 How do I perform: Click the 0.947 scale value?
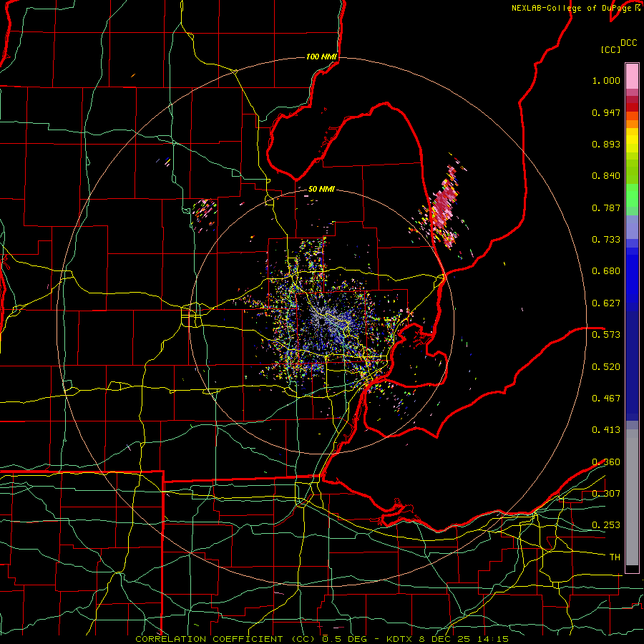coord(606,112)
